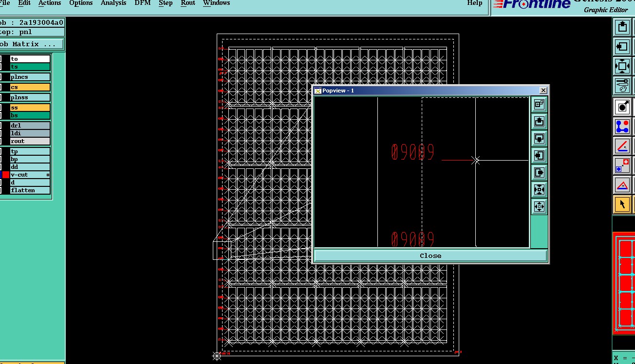Select the 'bp' layer row
This screenshot has height=364, width=635.
[x=30, y=159]
